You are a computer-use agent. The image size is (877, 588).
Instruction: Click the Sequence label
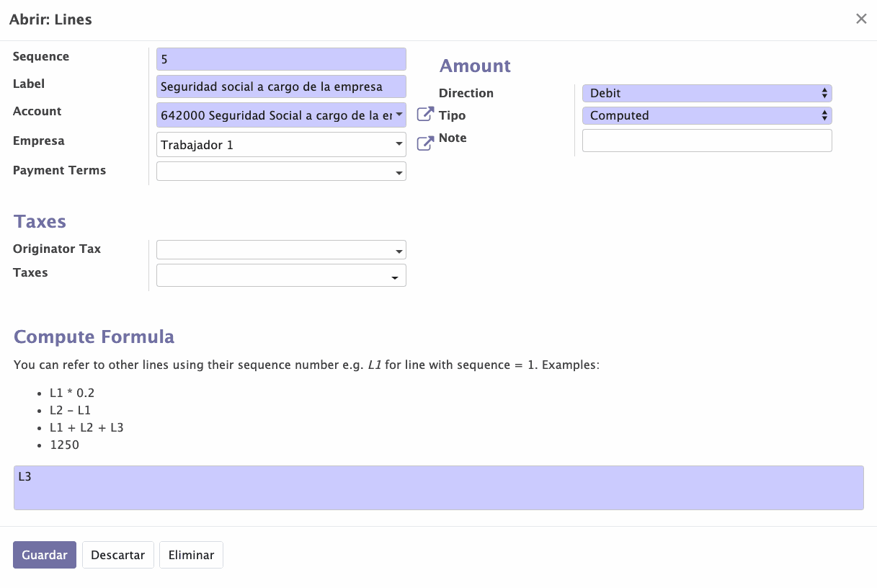pos(41,56)
